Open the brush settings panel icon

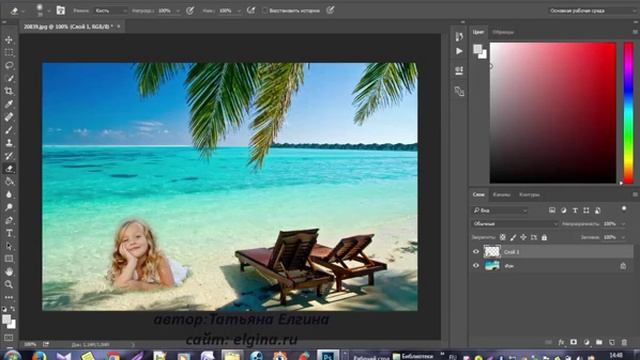tap(60, 11)
